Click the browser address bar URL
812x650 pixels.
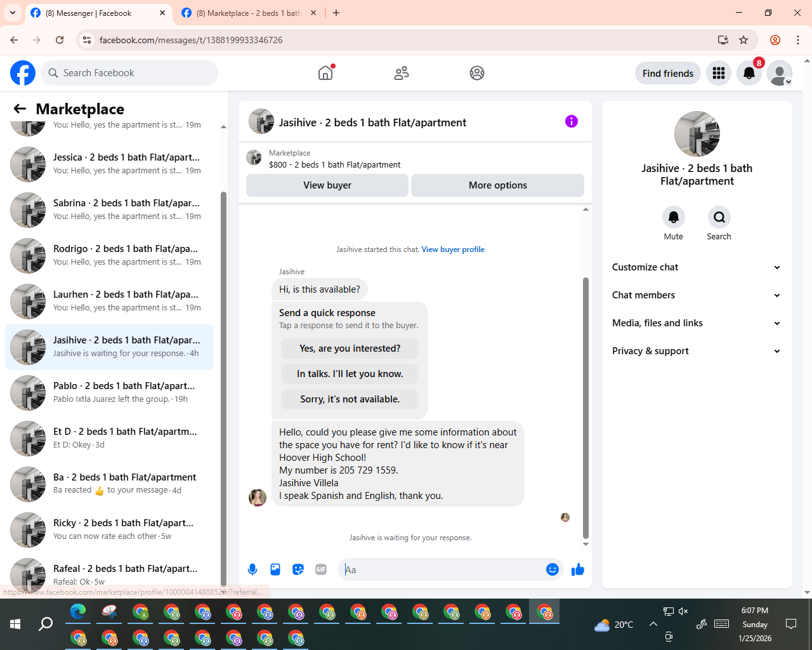tap(191, 40)
